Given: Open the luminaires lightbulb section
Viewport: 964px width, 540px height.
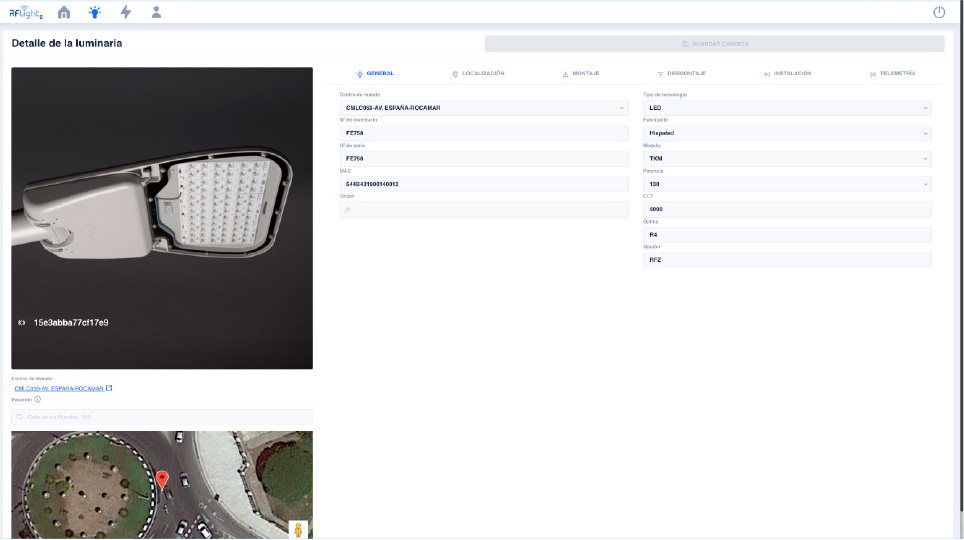Looking at the screenshot, I should 95,12.
